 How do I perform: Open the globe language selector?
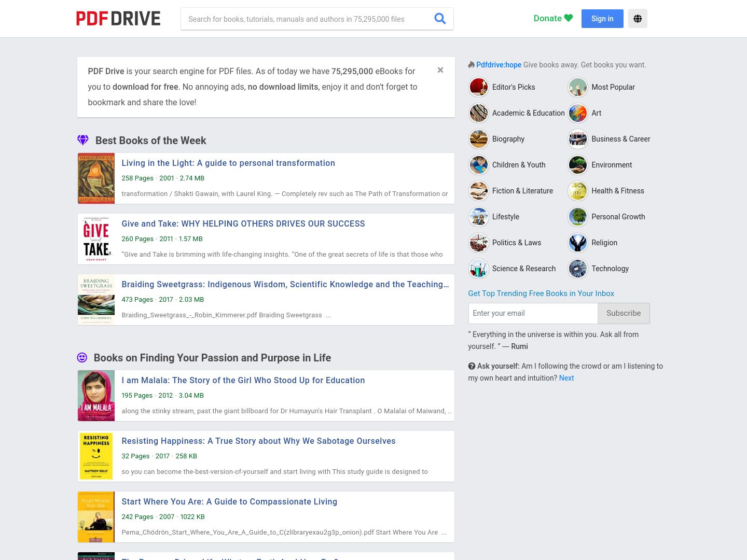tap(638, 19)
